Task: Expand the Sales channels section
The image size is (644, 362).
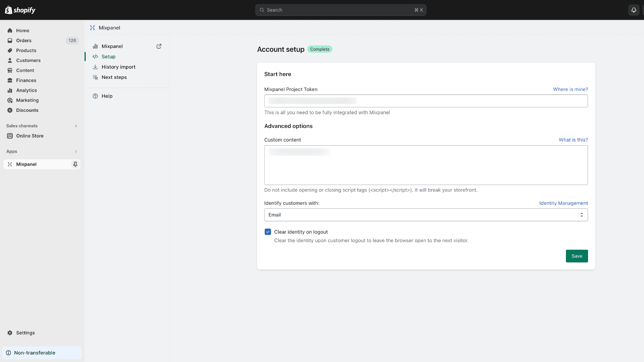Action: click(76, 125)
